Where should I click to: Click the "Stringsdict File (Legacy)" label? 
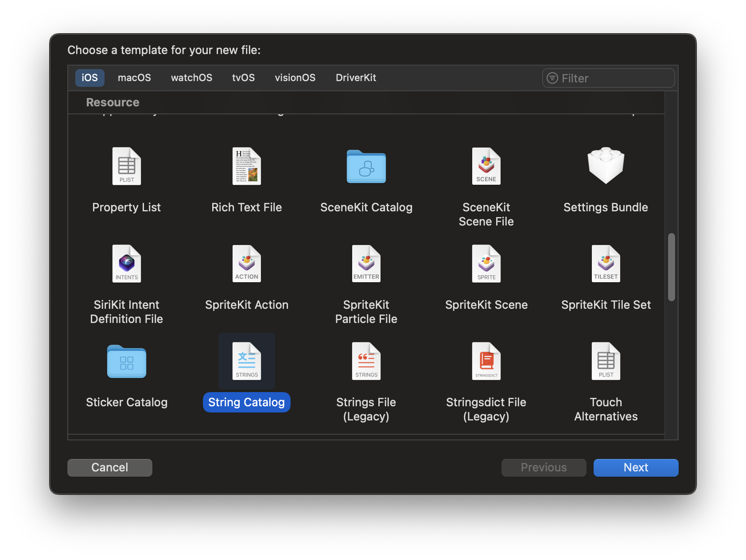(486, 409)
